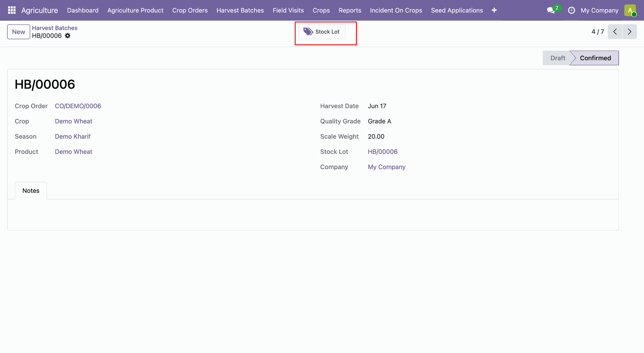The height and width of the screenshot is (353, 644).
Task: Open the user avatar menu
Action: point(630,10)
